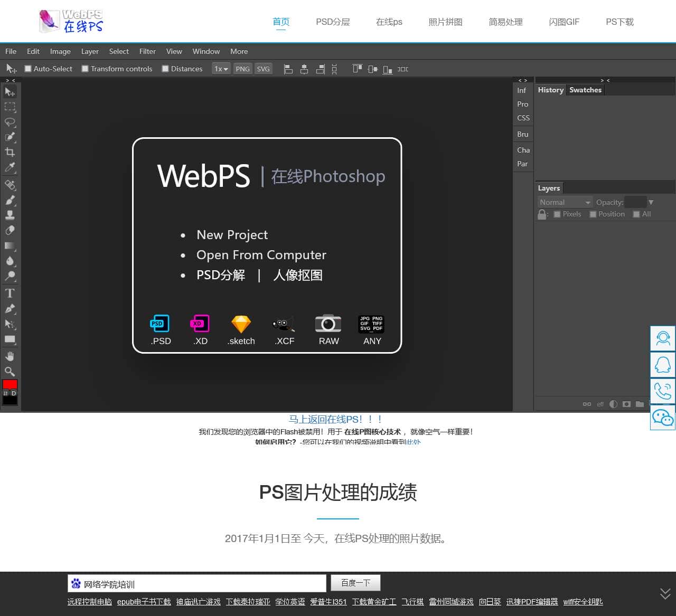Click the New Project link
This screenshot has height=616, width=676.
[x=232, y=235]
